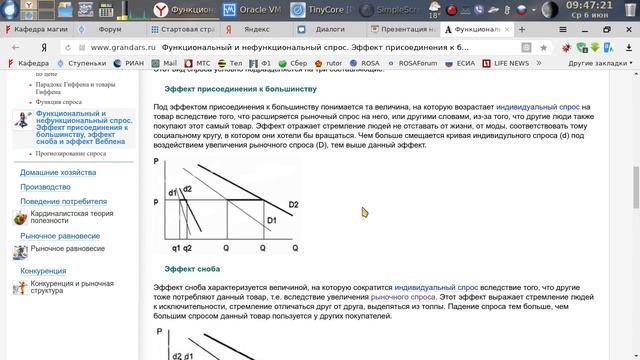640x360 pixels.
Task: Bookmark this page with the star
Action: pyautogui.click(x=543, y=48)
